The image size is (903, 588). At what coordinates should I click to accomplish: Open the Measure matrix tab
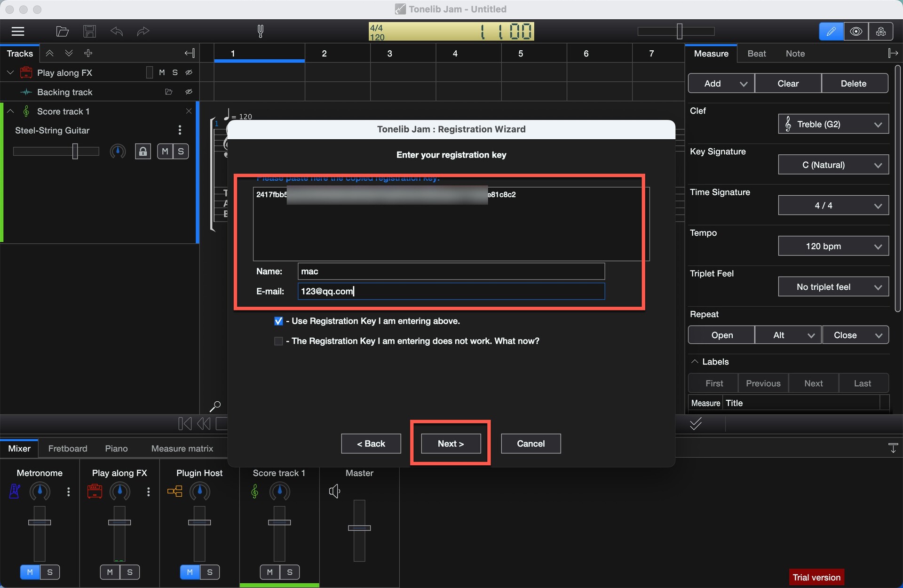pyautogui.click(x=182, y=448)
